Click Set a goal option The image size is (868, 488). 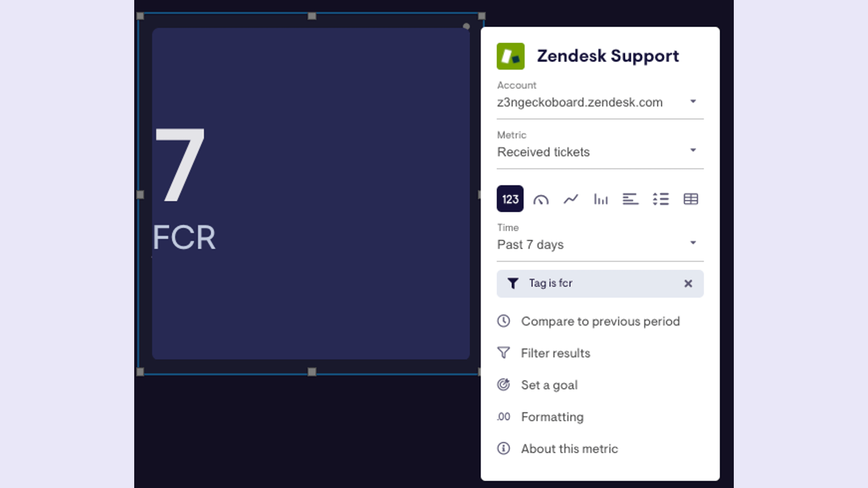coord(549,384)
